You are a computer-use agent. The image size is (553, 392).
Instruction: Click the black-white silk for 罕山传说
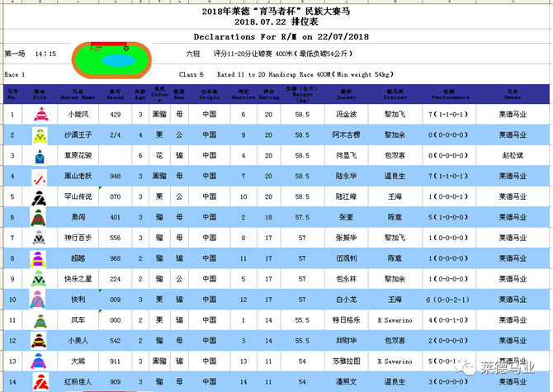point(39,198)
